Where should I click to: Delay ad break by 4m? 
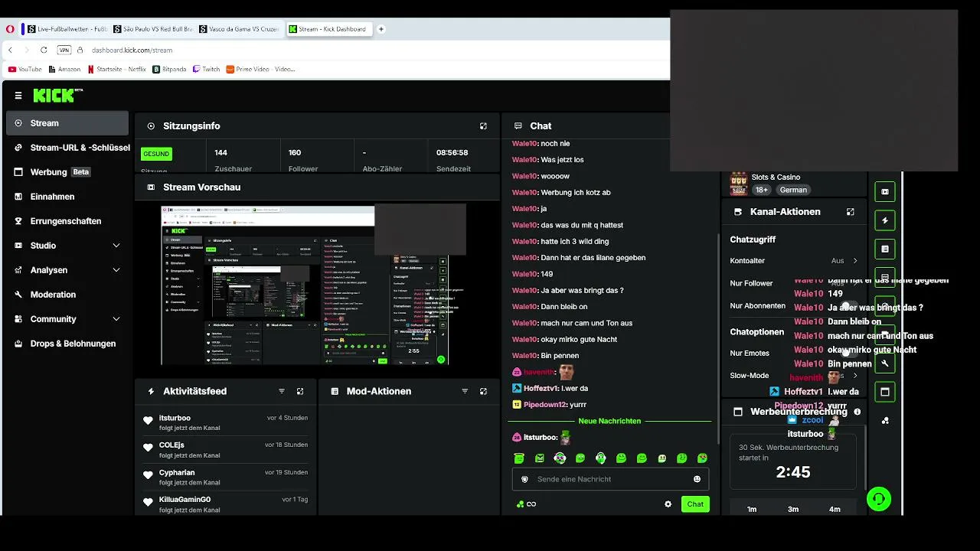pyautogui.click(x=835, y=509)
